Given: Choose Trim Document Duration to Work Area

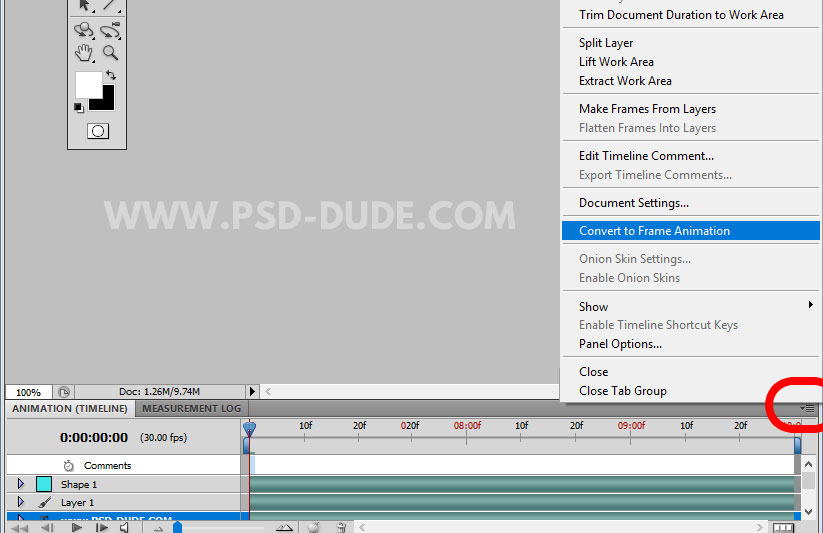Looking at the screenshot, I should (x=681, y=15).
